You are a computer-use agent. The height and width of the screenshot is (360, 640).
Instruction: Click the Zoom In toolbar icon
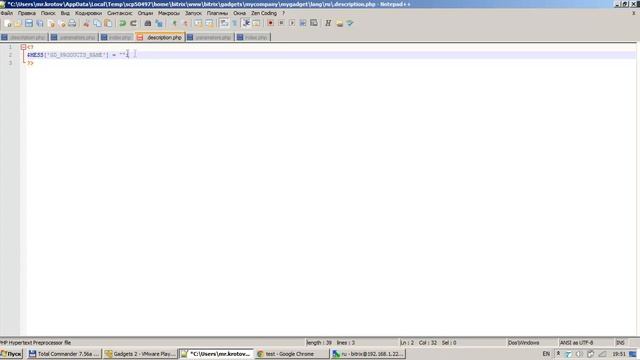174,24
